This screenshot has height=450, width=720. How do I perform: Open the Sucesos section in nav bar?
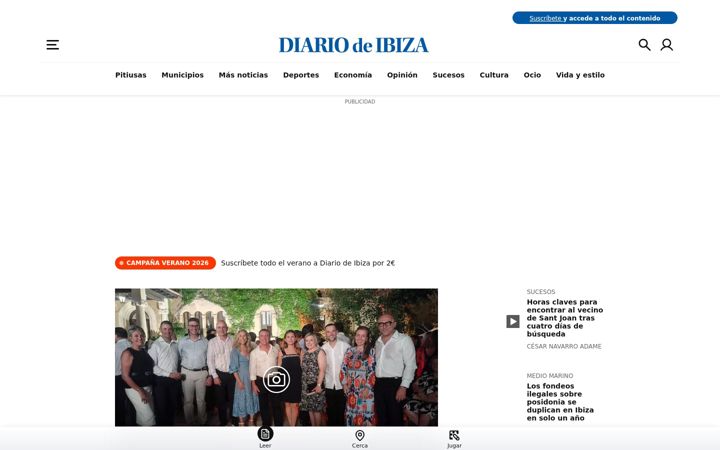pyautogui.click(x=449, y=75)
